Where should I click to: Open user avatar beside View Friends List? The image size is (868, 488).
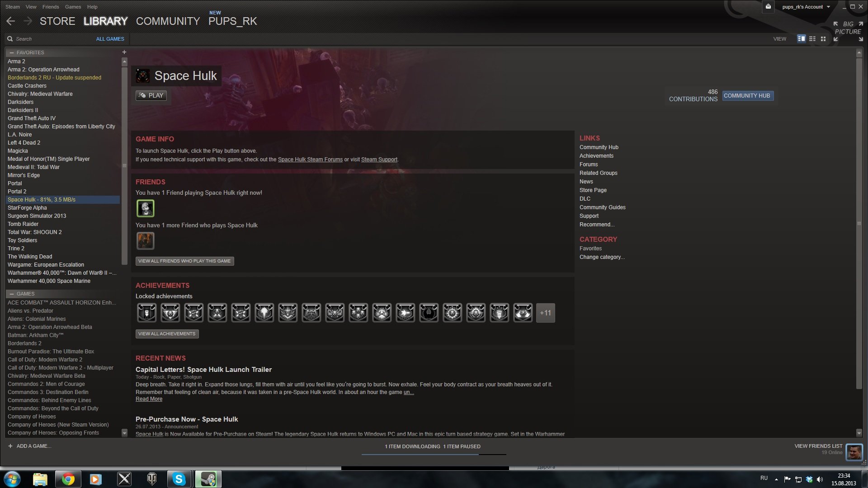tap(854, 452)
